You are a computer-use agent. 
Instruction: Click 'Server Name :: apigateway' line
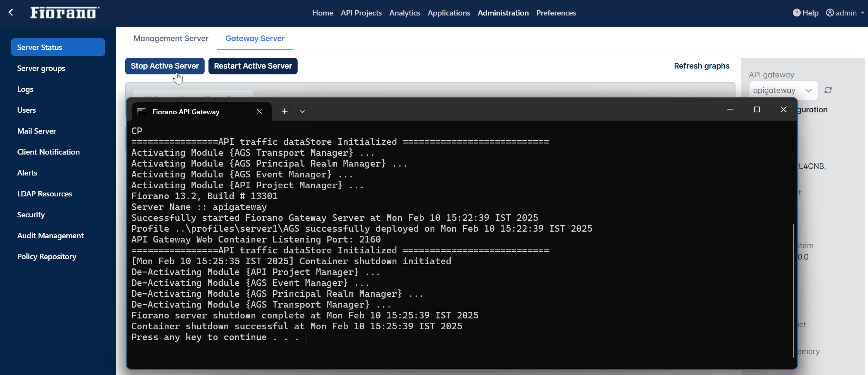[199, 207]
